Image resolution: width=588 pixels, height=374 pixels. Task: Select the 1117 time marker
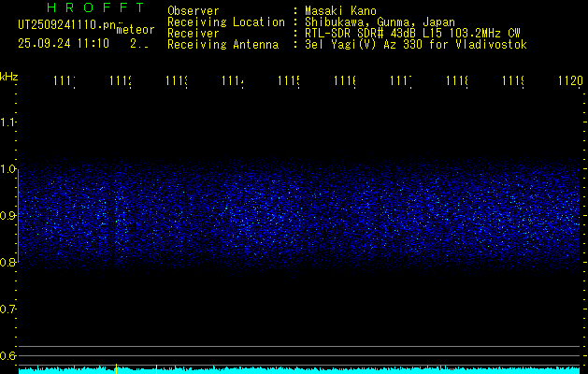click(401, 80)
